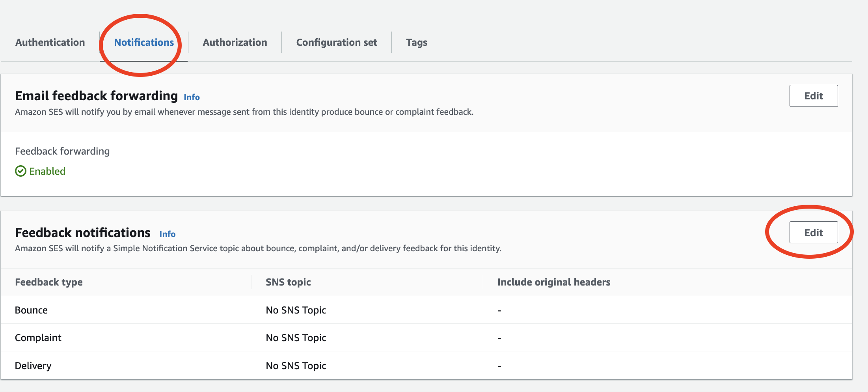Go to the Tags tab

pyautogui.click(x=417, y=42)
